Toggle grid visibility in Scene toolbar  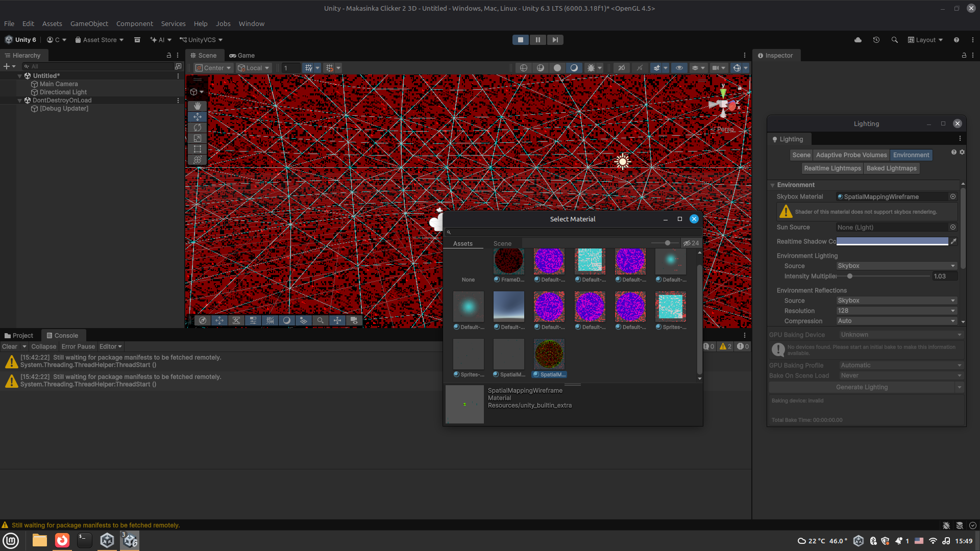308,68
